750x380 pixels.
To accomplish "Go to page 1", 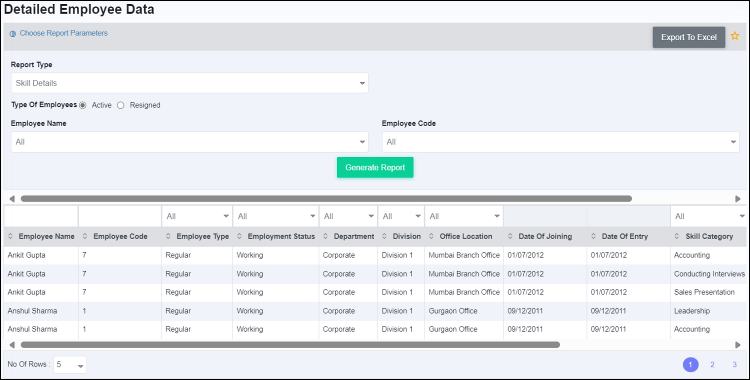I will coord(690,365).
